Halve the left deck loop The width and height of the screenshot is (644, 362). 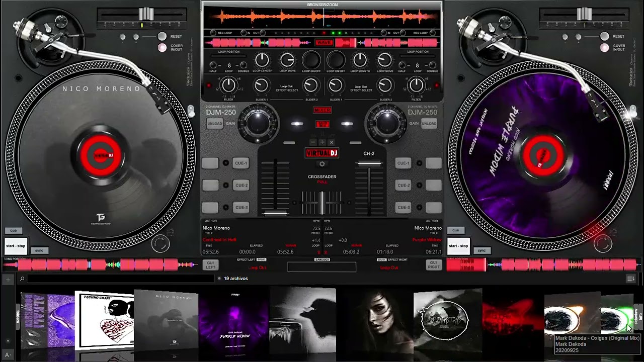(x=213, y=65)
